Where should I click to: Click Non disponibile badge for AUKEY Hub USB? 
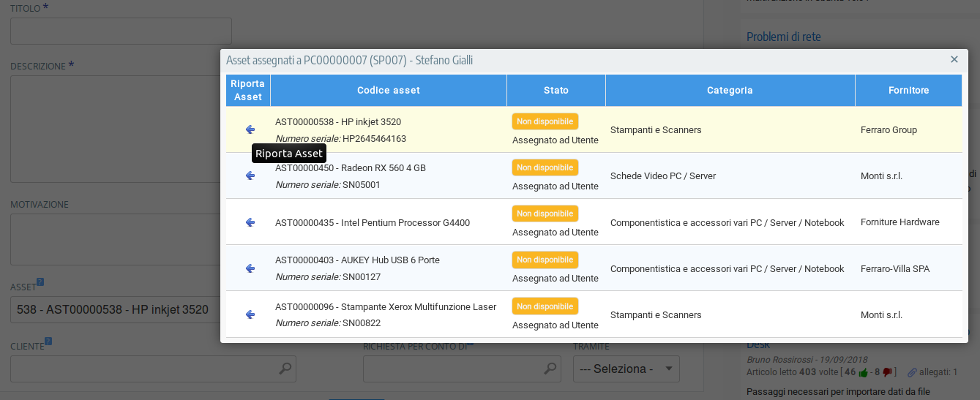(x=545, y=260)
